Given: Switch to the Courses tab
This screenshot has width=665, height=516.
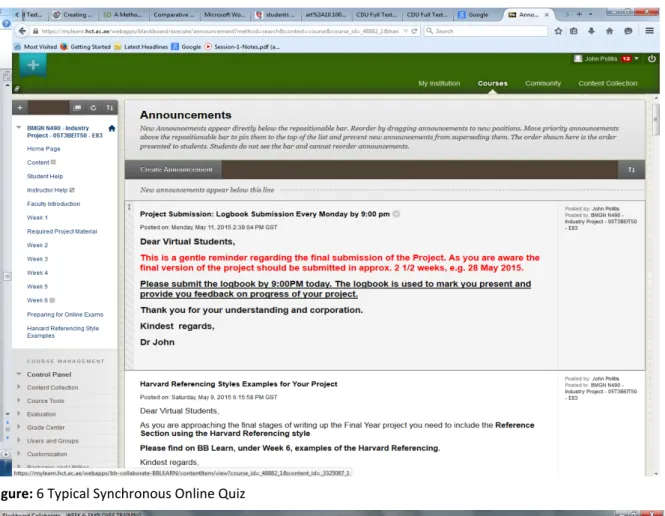Looking at the screenshot, I should click(x=492, y=84).
